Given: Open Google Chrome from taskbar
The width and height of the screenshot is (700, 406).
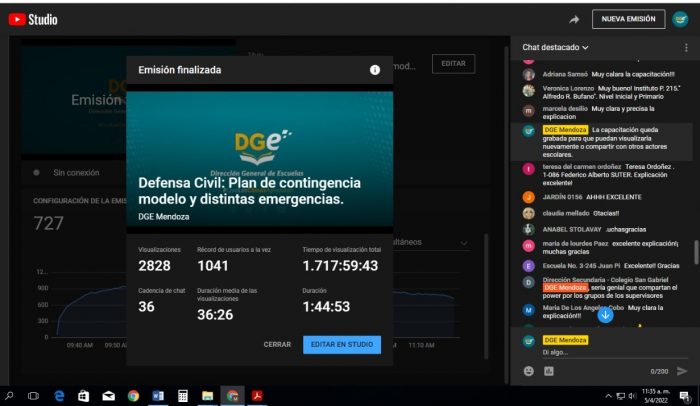Looking at the screenshot, I should pyautogui.click(x=133, y=396).
